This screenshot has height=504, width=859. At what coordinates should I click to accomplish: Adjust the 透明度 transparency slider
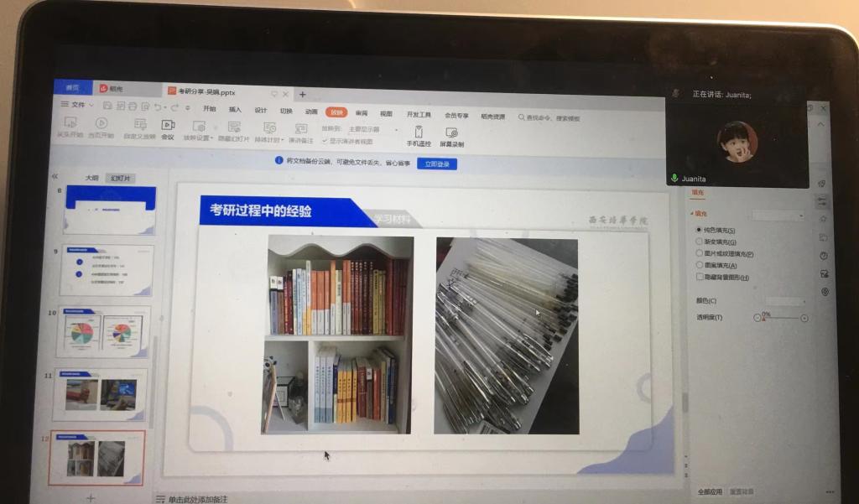pyautogui.click(x=780, y=318)
